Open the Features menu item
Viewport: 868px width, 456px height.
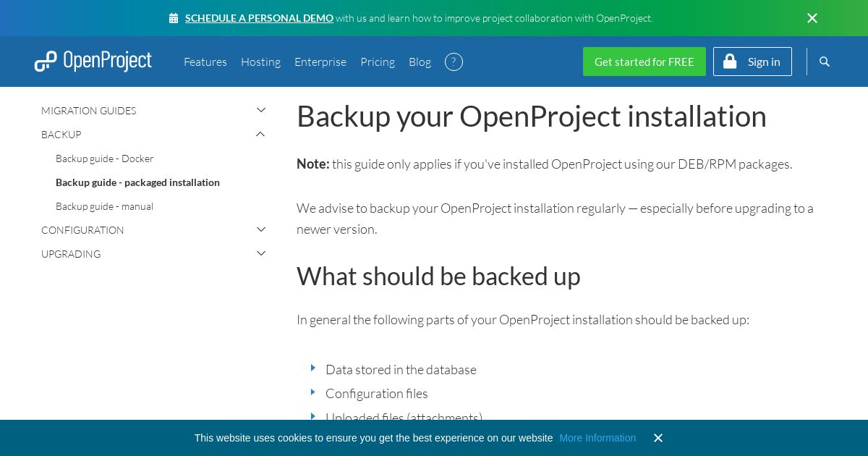pyautogui.click(x=205, y=62)
